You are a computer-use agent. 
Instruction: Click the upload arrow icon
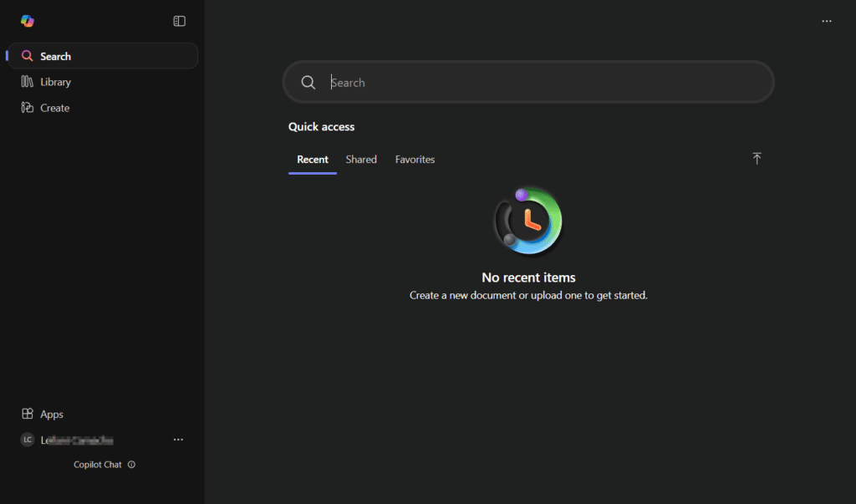point(757,159)
